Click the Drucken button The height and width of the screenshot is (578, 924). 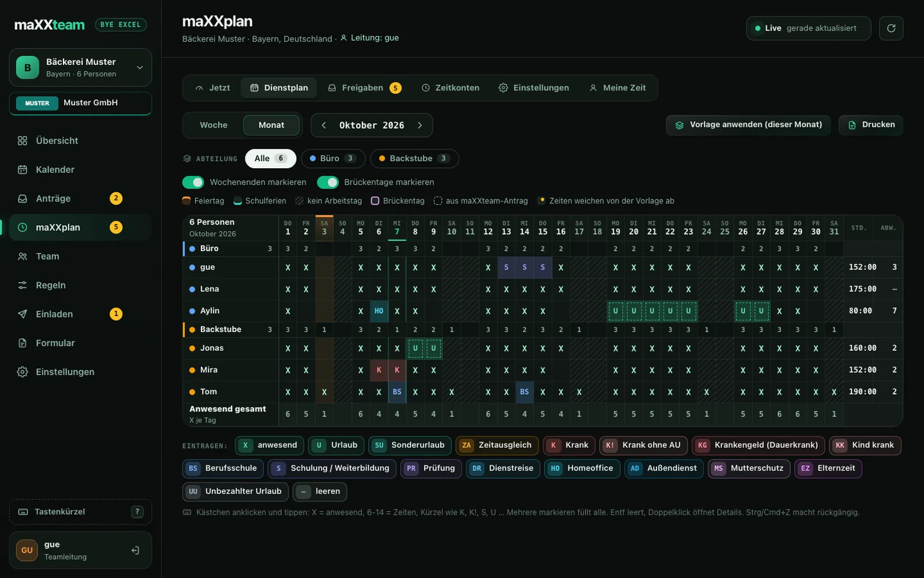point(871,125)
